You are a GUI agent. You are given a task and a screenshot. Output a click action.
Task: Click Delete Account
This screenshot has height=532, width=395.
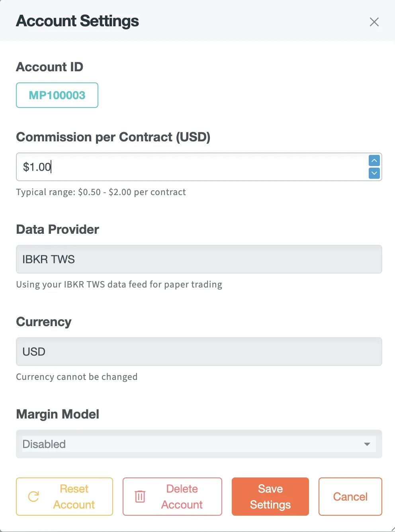172,497
